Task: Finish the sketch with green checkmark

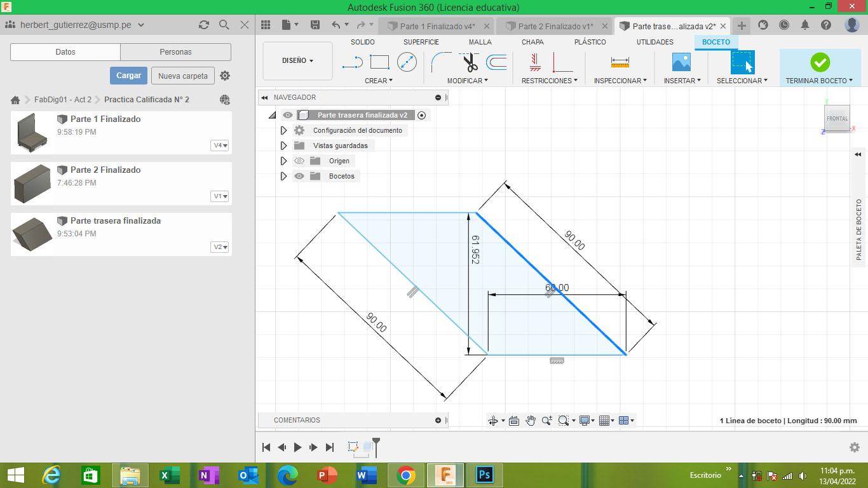Action: (820, 62)
